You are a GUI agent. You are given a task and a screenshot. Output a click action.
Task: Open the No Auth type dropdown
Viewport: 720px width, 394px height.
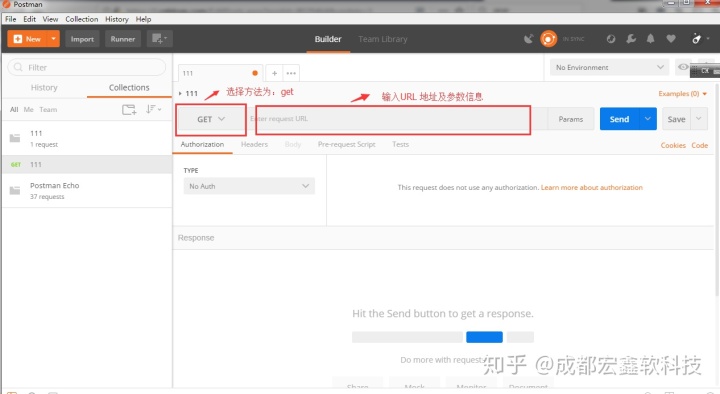click(249, 186)
